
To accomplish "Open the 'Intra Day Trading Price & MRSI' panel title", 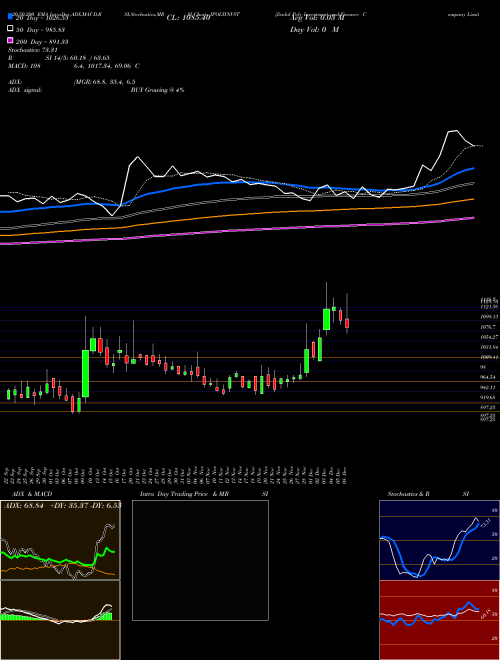I will point(204,494).
